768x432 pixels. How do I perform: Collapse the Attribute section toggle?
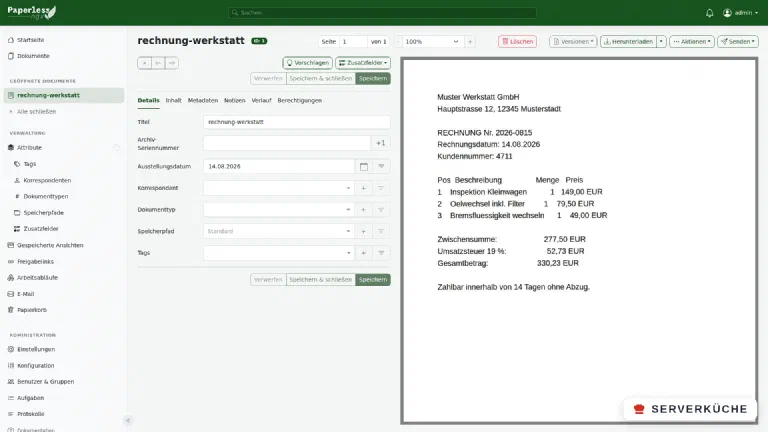[117, 147]
